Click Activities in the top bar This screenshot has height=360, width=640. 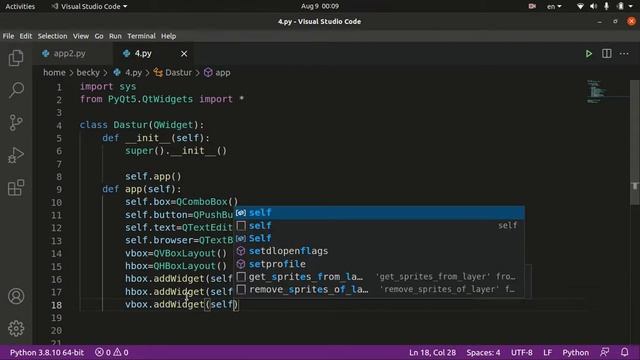20,6
